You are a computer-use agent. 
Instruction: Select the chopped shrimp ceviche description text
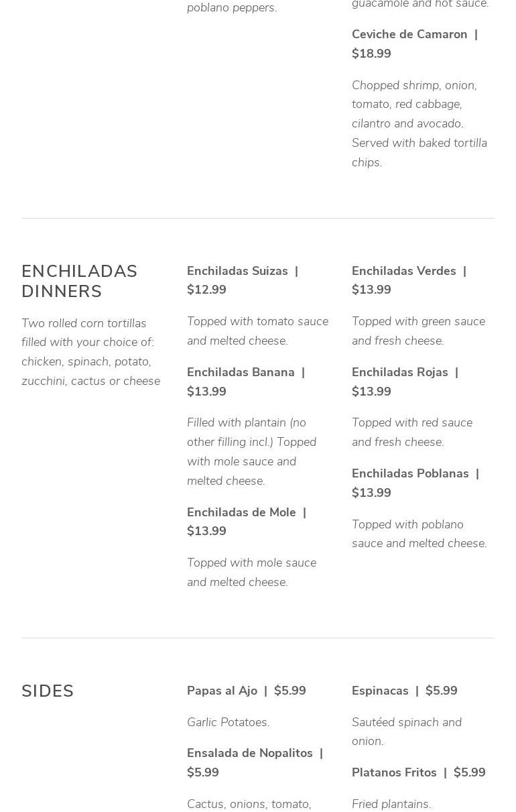tap(419, 123)
